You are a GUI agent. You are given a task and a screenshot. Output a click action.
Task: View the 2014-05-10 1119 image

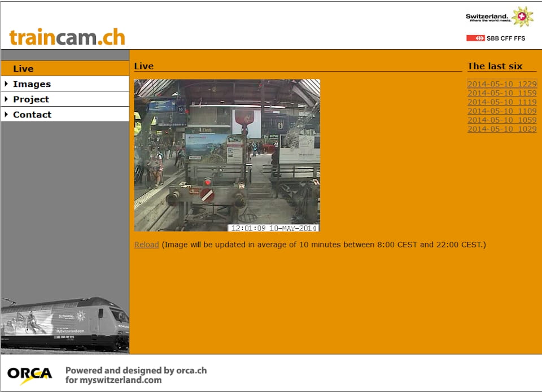[502, 102]
